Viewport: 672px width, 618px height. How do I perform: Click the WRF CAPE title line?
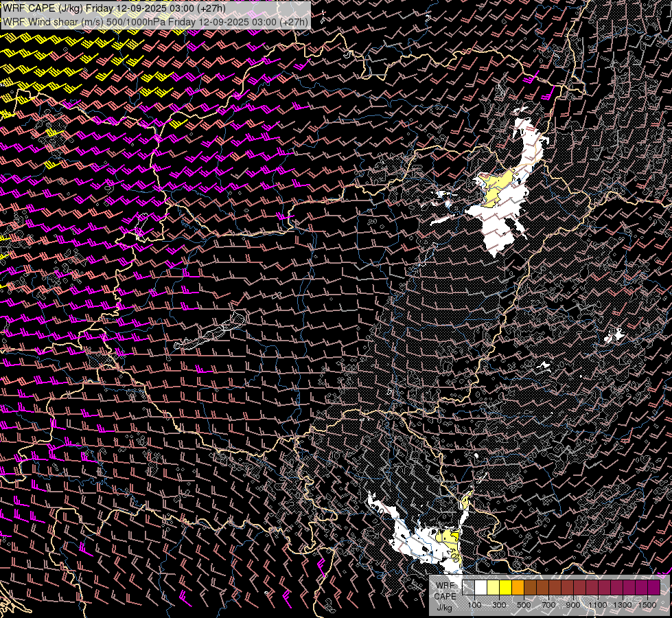(x=114, y=8)
